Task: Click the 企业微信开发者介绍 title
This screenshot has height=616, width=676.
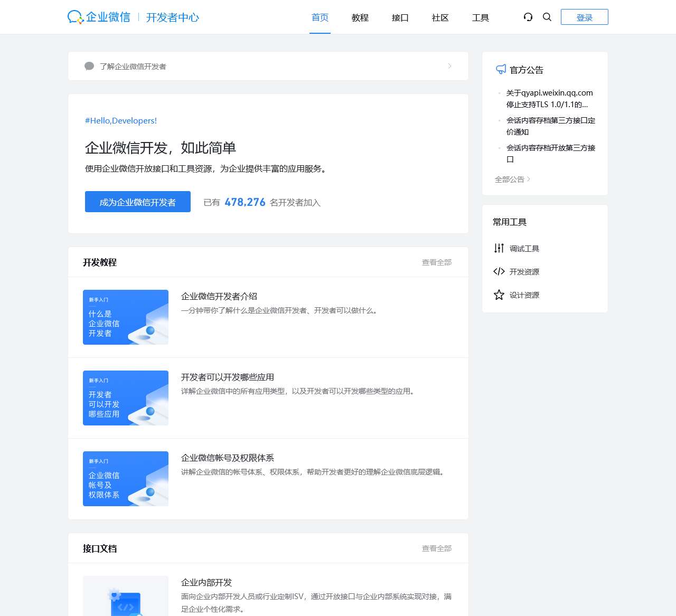Action: [x=219, y=296]
